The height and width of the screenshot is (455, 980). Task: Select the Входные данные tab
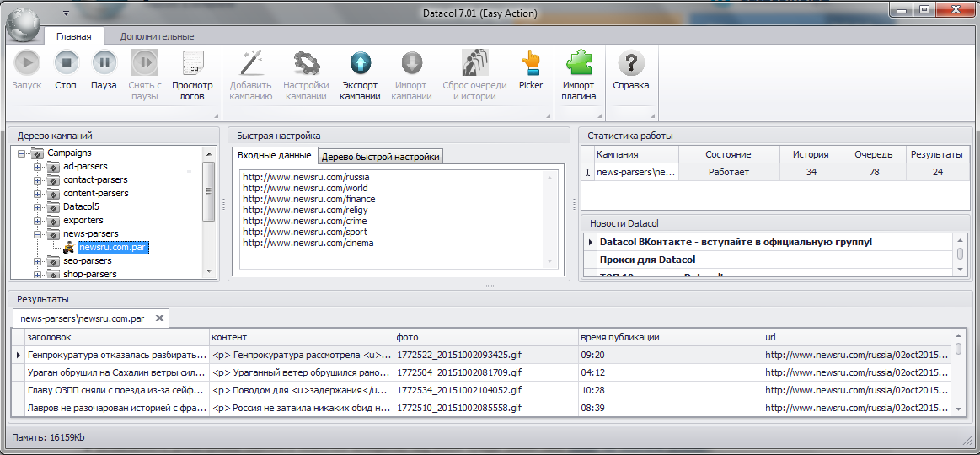click(x=275, y=155)
